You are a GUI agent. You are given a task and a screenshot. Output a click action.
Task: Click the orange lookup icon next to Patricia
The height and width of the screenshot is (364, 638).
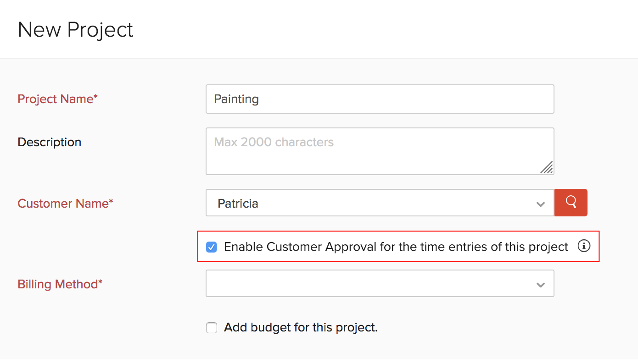571,202
